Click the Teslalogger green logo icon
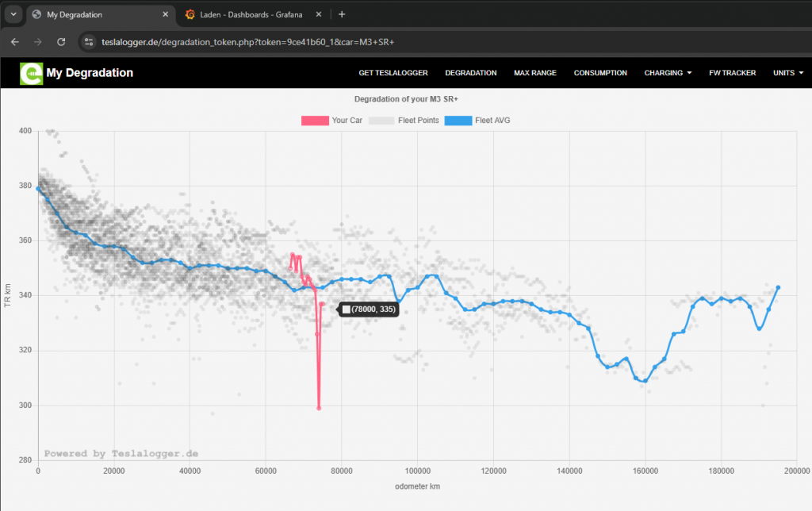Viewport: 812px width, 511px height. point(31,73)
